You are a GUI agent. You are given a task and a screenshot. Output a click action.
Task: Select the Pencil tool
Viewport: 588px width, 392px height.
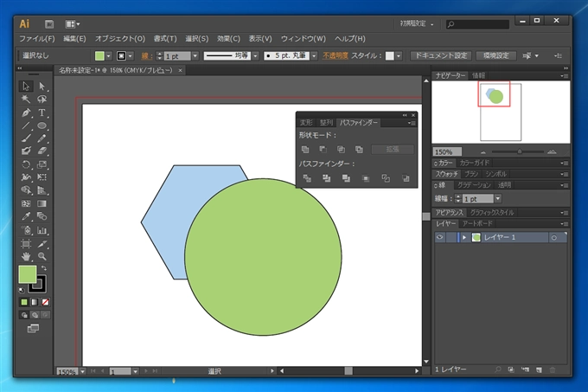[x=42, y=138]
